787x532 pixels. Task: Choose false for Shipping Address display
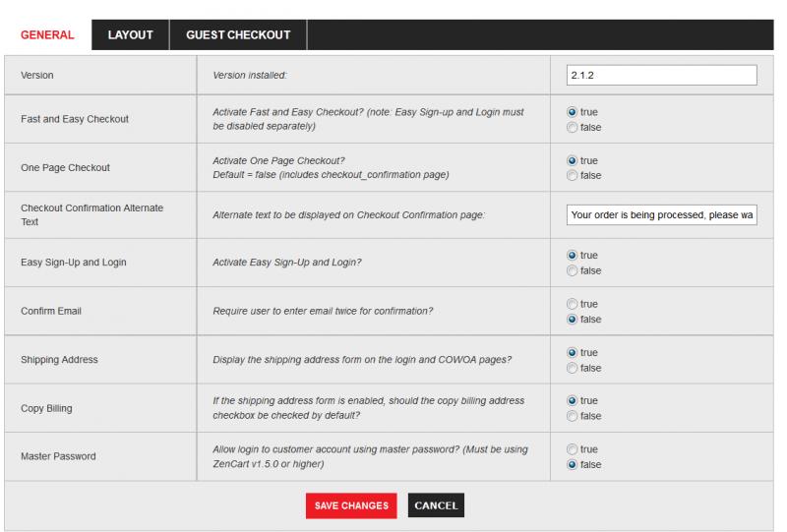(x=572, y=369)
